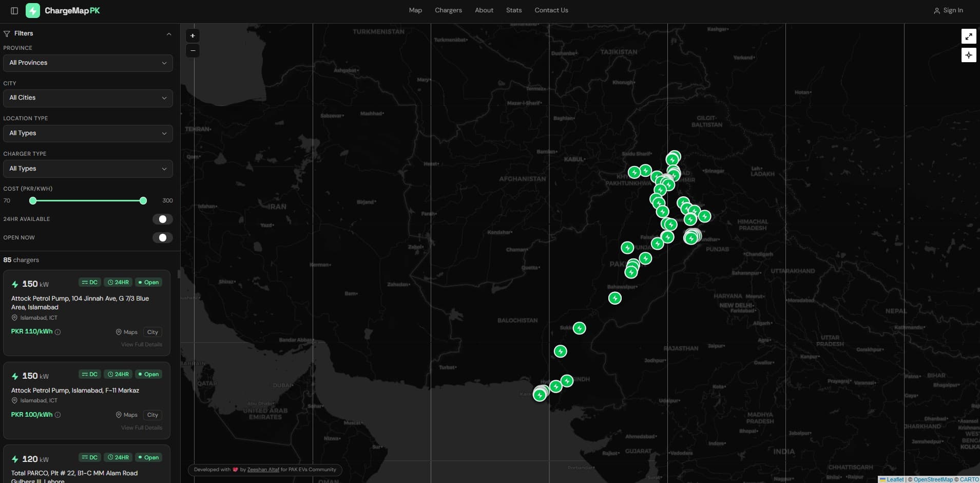Select the Attock Petrol Pump F-11 Markaz title

75,391
